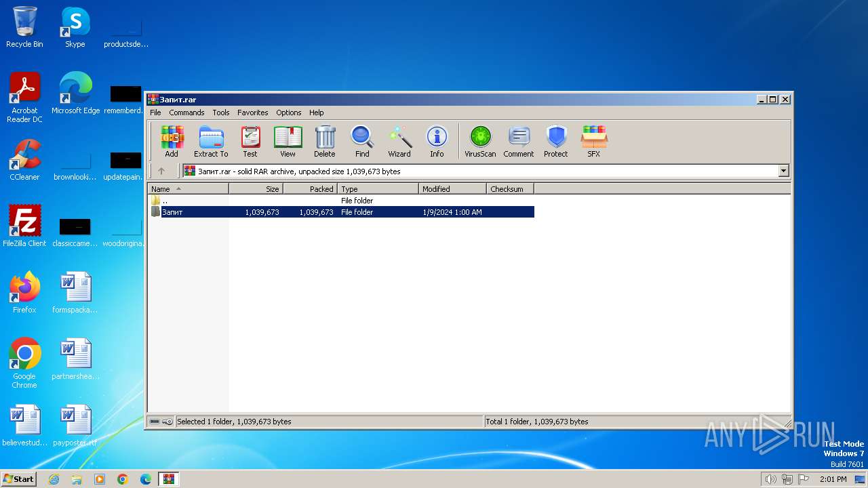Click the disk and key status bar icon

[161, 422]
